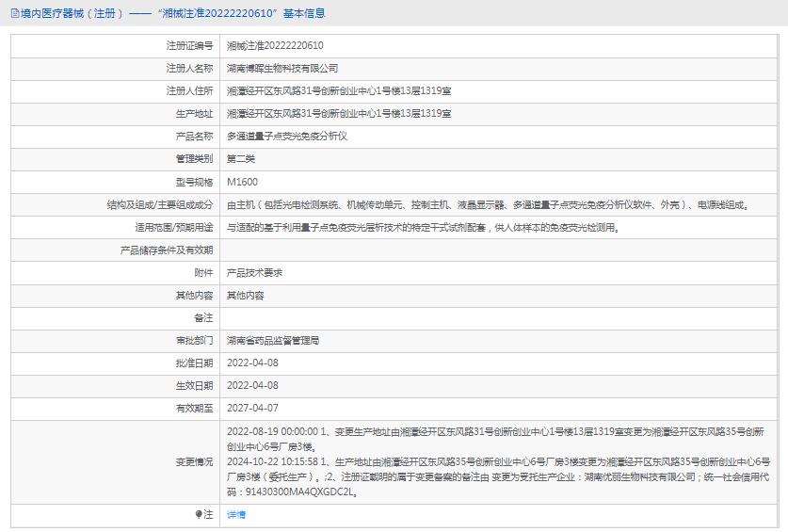Click the 变更情况 change history text

click(498, 461)
